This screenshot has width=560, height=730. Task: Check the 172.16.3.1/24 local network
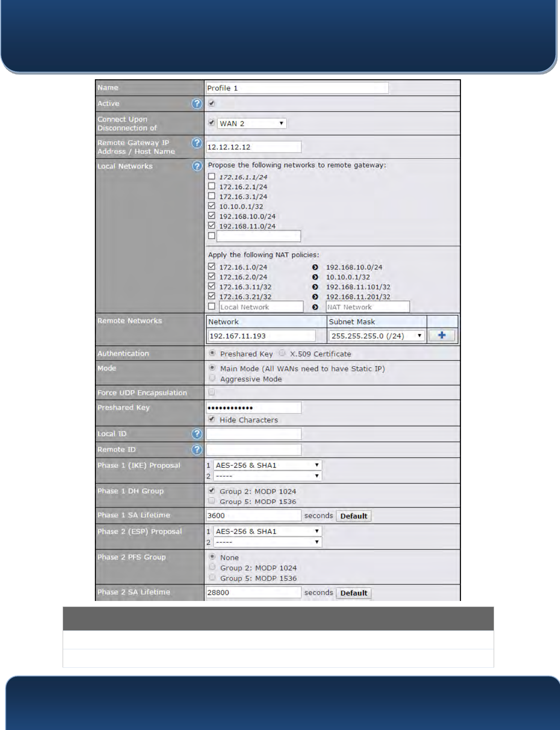pyautogui.click(x=211, y=196)
